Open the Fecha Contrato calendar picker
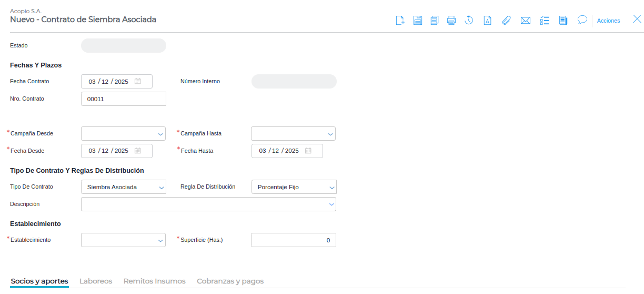 [138, 81]
